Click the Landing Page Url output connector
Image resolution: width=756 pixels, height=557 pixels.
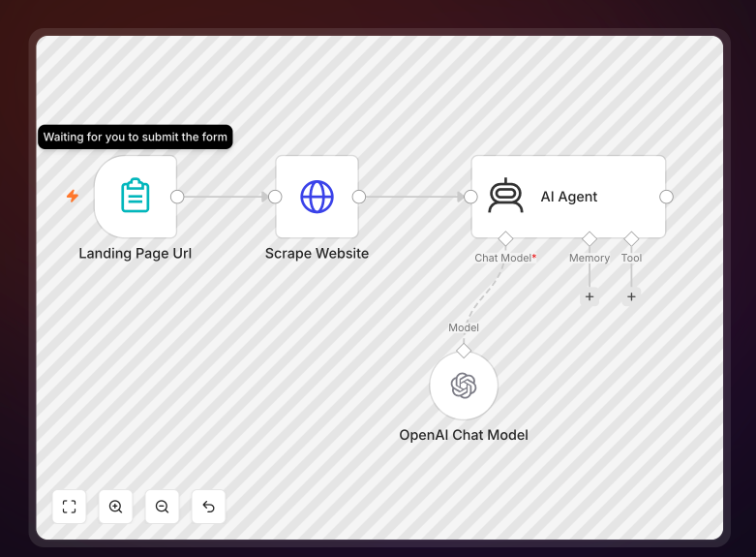(x=177, y=197)
